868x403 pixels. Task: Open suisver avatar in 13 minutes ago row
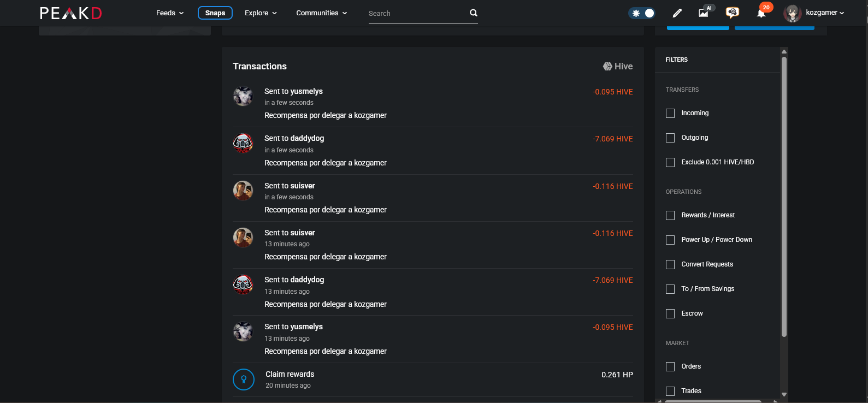[x=243, y=238]
